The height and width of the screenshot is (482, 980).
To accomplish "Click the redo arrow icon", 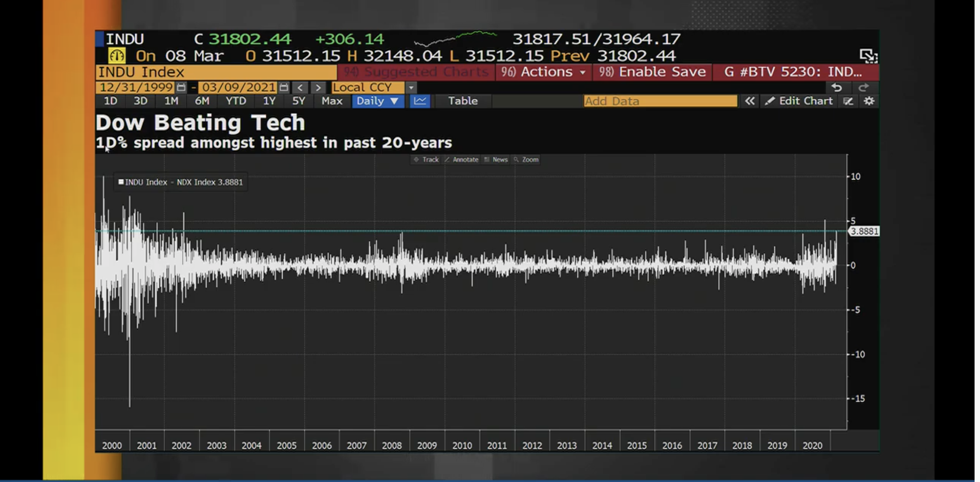I will pyautogui.click(x=863, y=88).
